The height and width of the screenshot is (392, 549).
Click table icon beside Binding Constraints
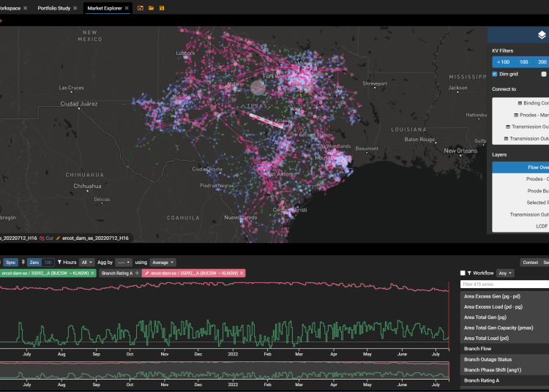pos(520,103)
